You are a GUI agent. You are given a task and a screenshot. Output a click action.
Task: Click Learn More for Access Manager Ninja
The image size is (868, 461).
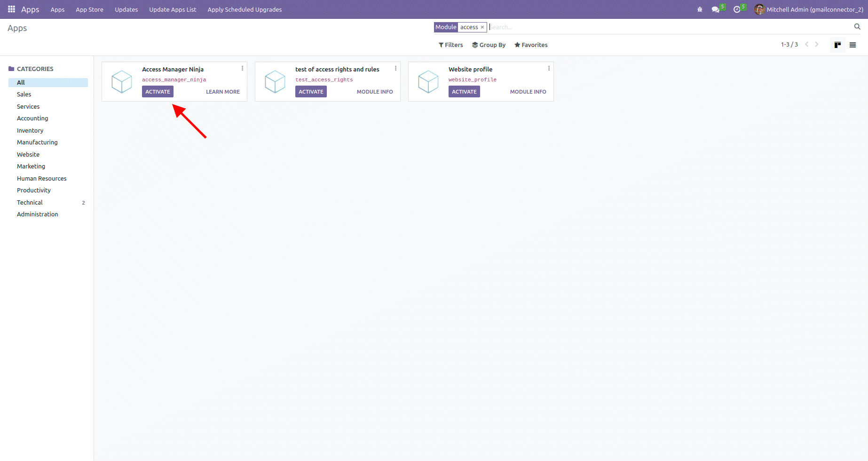pos(222,92)
